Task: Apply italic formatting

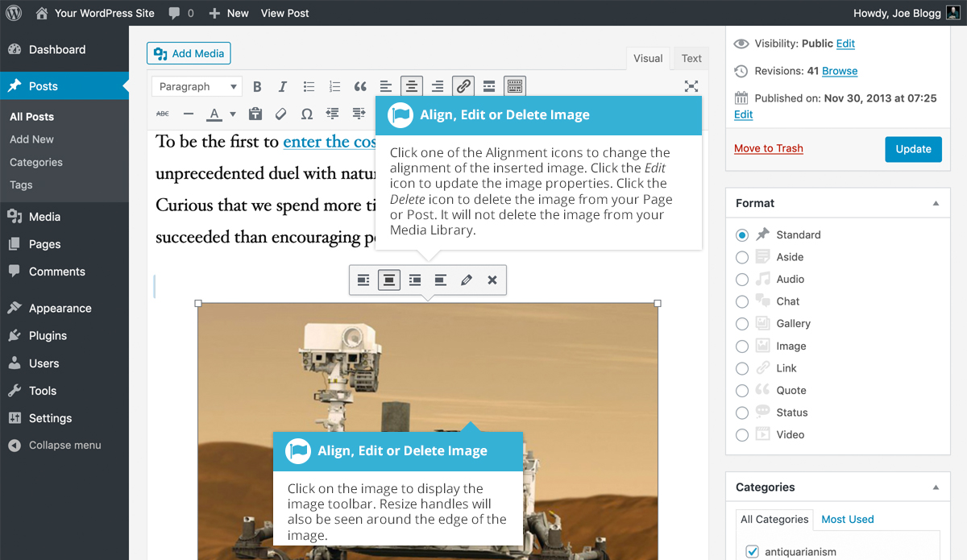Action: point(283,86)
